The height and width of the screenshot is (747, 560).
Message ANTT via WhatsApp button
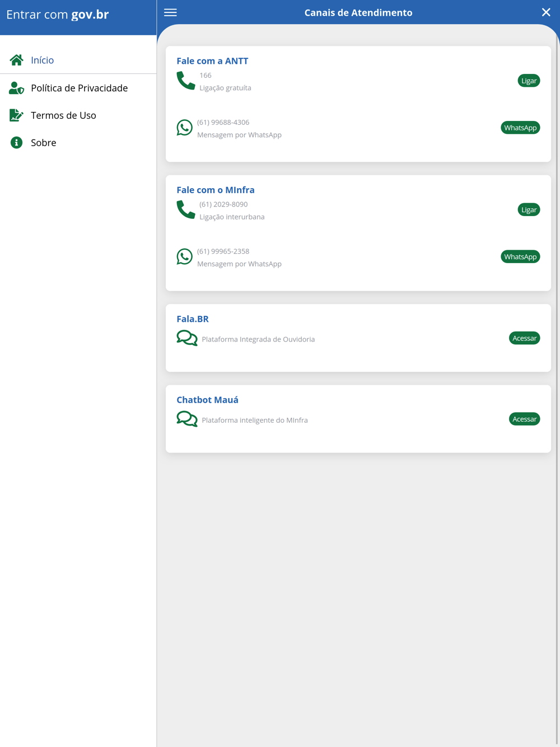[x=520, y=128]
